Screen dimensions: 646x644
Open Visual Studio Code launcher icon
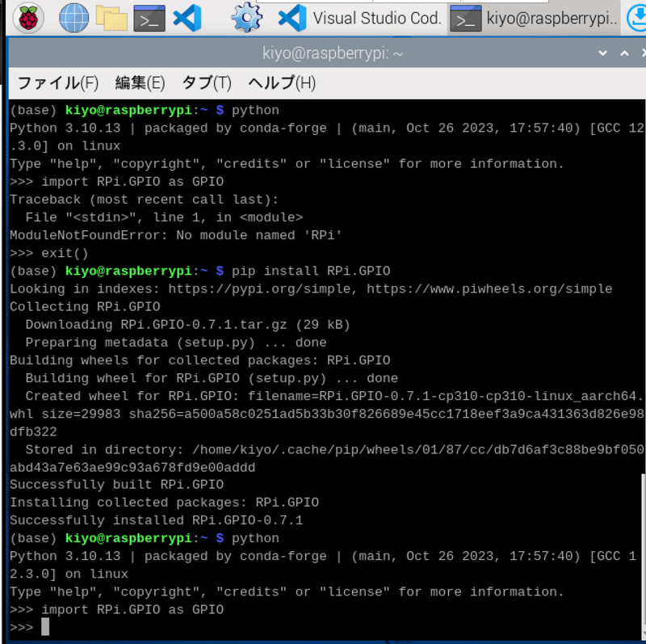click(187, 15)
